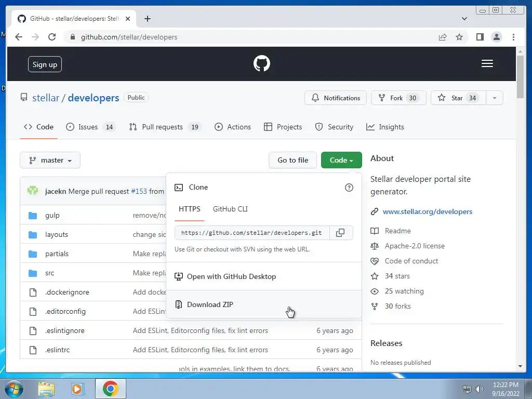The height and width of the screenshot is (399, 532).
Task: Open the clone help question-mark icon
Action: (349, 188)
